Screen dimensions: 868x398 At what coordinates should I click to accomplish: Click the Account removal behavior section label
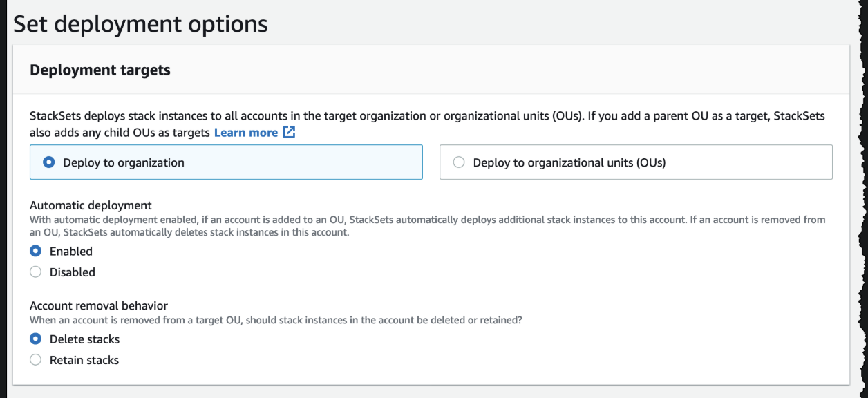[99, 305]
